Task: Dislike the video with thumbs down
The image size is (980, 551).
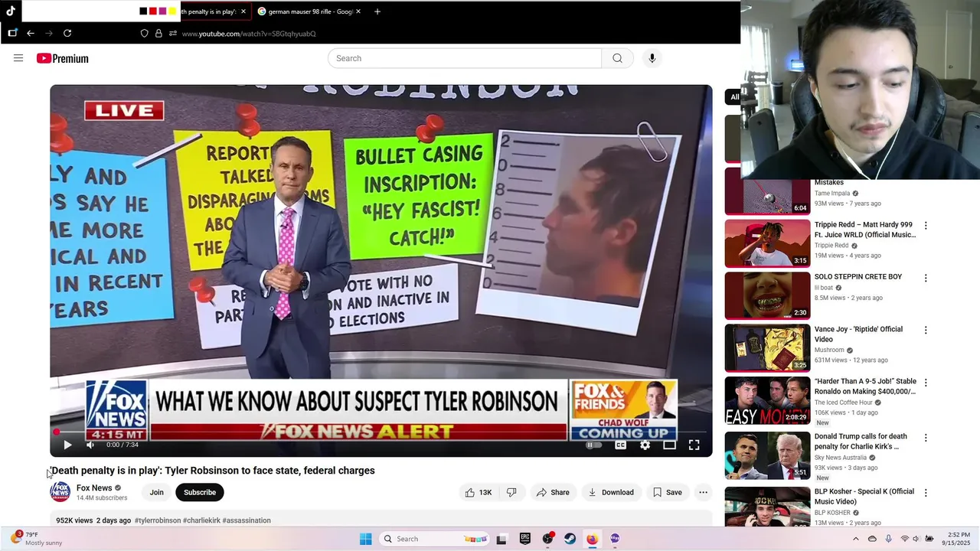Action: (x=511, y=492)
